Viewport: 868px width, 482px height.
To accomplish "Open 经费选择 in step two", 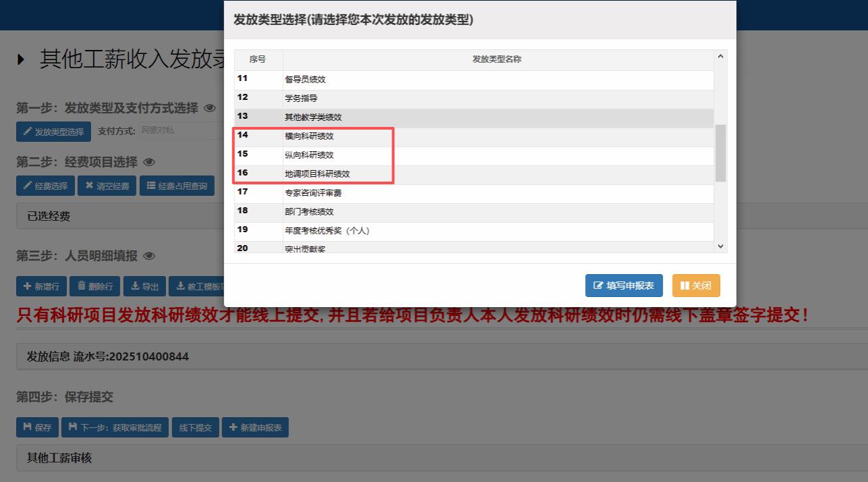I will 45,186.
